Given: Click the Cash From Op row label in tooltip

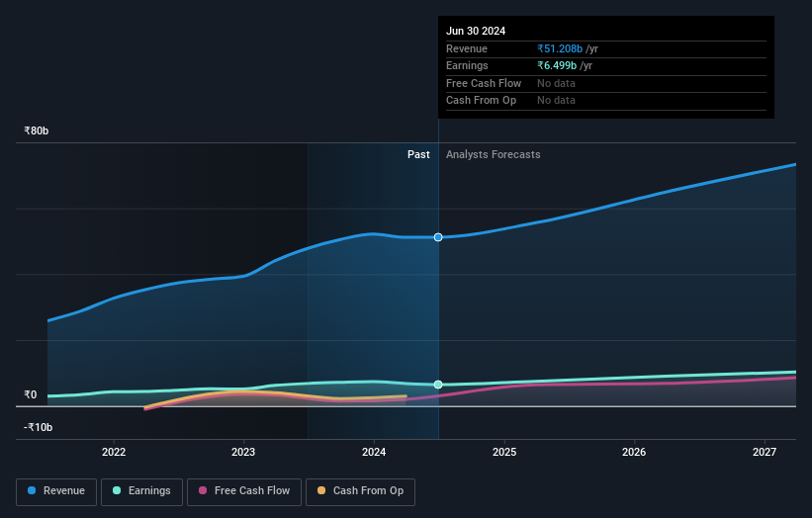Looking at the screenshot, I should 481,101.
